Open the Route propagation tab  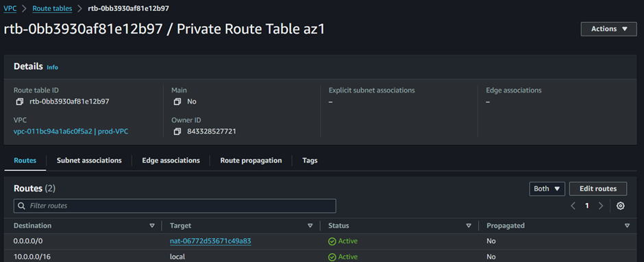coord(251,160)
